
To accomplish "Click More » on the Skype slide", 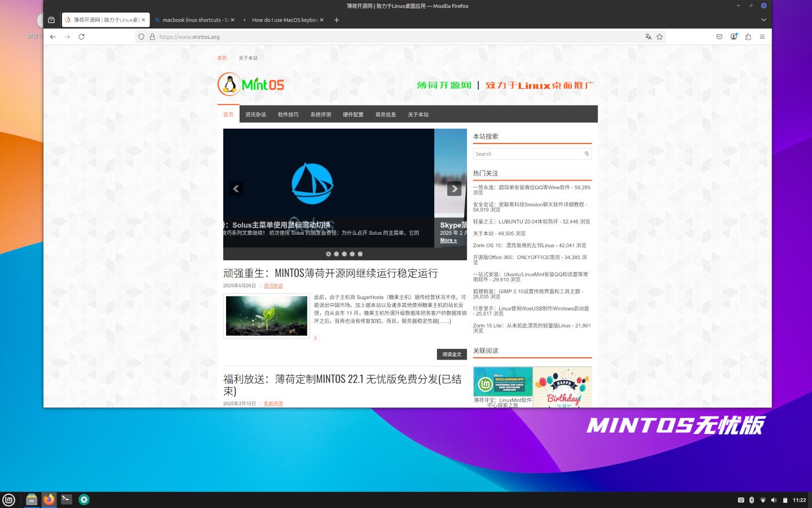I will click(448, 240).
